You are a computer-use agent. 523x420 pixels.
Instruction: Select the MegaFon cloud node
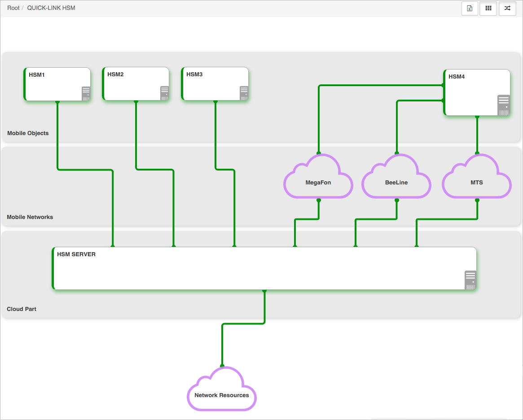click(x=318, y=176)
